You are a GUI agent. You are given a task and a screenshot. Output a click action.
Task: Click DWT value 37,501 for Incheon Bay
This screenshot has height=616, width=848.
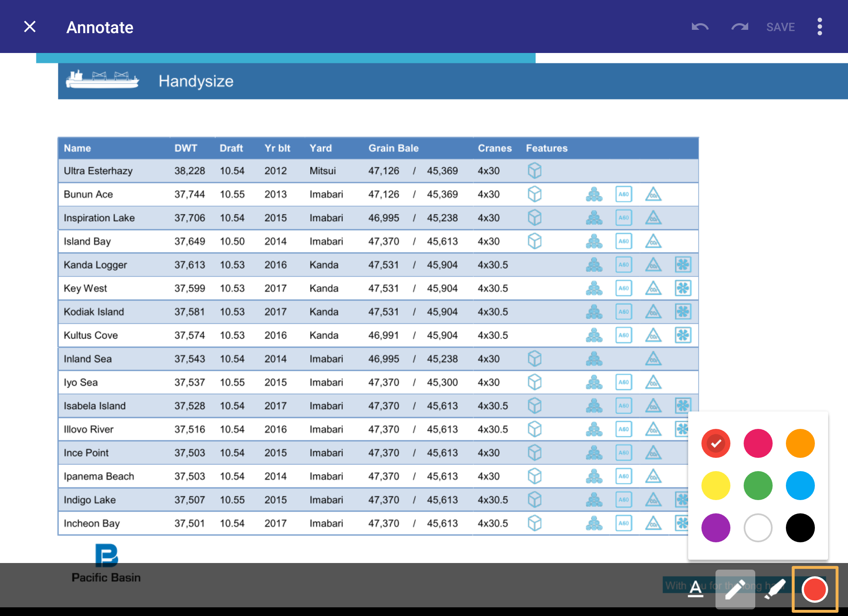(x=190, y=523)
